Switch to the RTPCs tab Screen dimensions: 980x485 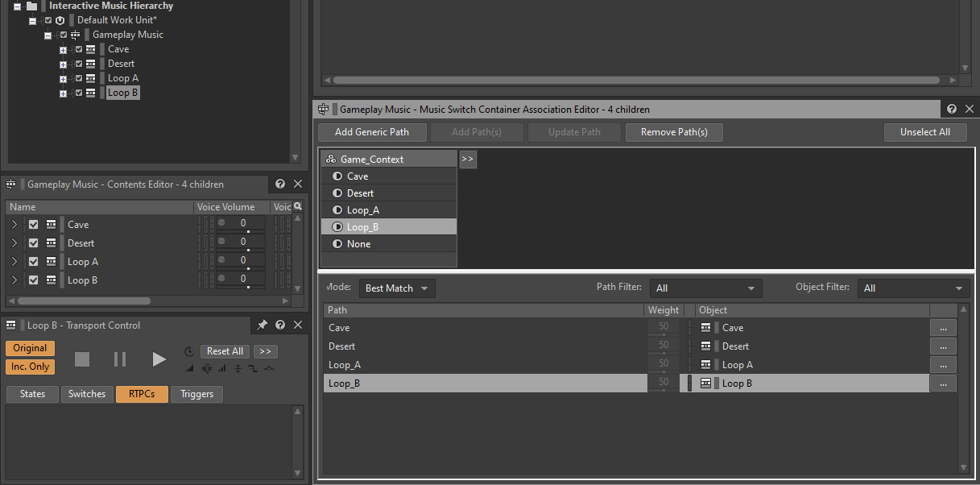[142, 394]
